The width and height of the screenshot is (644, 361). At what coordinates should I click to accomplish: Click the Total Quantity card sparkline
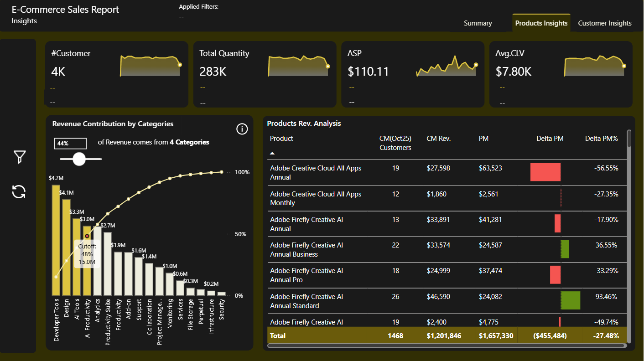point(299,66)
